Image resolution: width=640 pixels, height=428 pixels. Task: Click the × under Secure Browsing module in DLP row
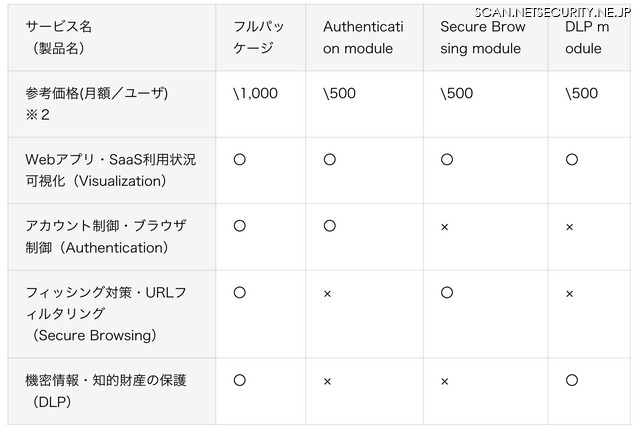tap(445, 381)
